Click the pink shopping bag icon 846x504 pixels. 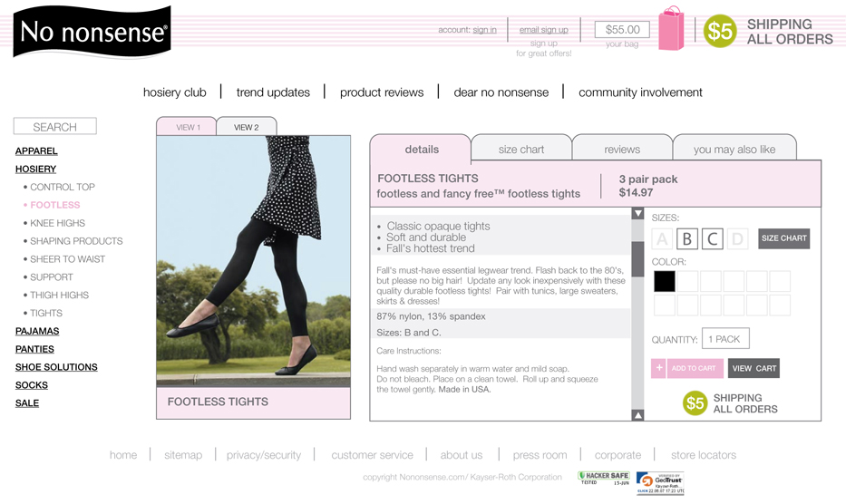[x=671, y=29]
